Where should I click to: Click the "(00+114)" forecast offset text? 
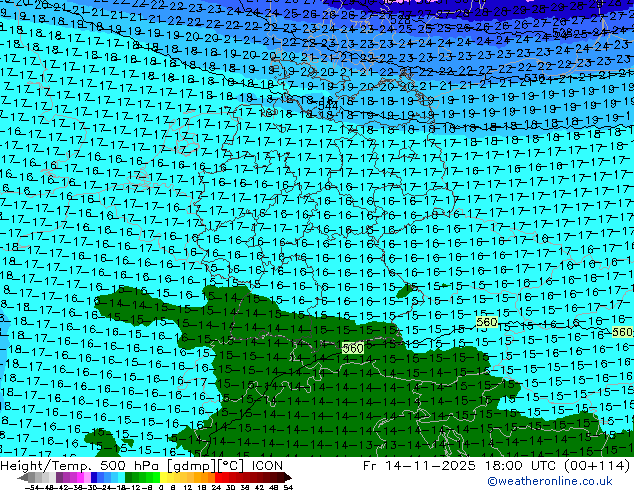[598, 466]
